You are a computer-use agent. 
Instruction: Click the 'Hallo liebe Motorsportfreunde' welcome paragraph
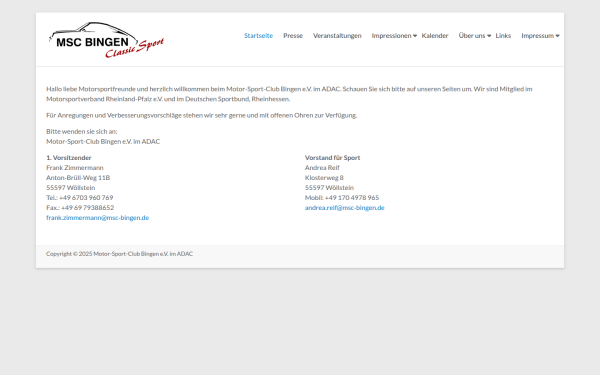pyautogui.click(x=289, y=94)
